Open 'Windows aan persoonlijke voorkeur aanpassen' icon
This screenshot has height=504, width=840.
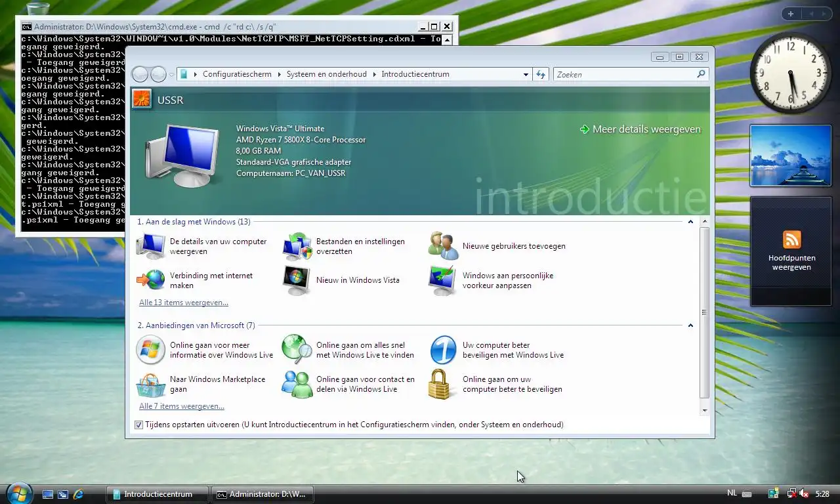pos(444,280)
